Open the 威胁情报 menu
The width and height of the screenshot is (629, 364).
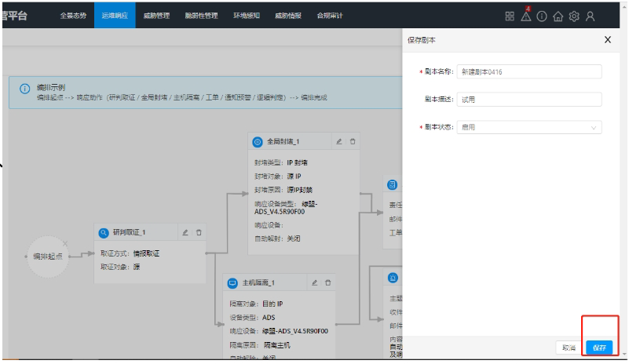(288, 16)
